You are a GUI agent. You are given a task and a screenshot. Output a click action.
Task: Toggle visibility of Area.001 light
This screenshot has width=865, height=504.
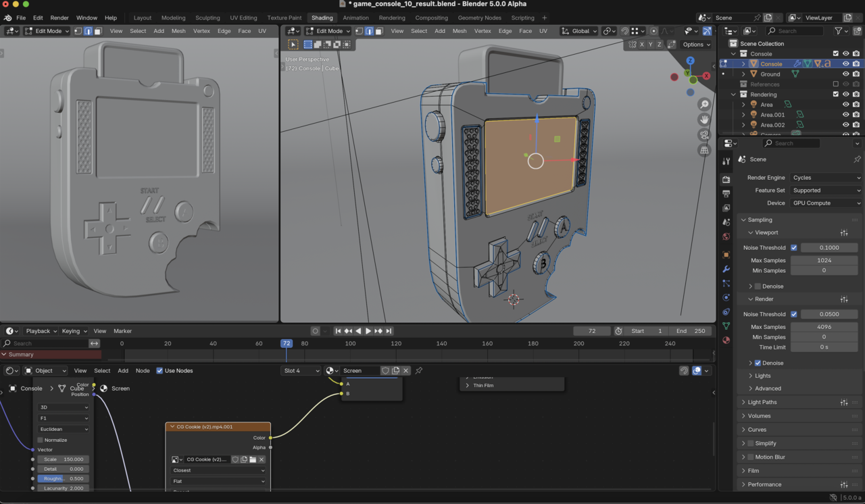pos(845,115)
